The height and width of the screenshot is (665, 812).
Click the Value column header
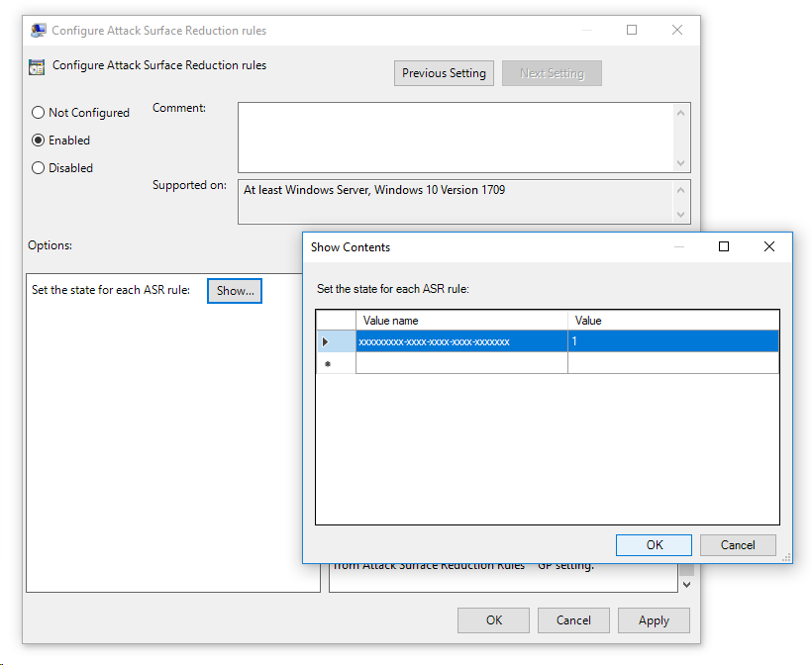(x=673, y=321)
